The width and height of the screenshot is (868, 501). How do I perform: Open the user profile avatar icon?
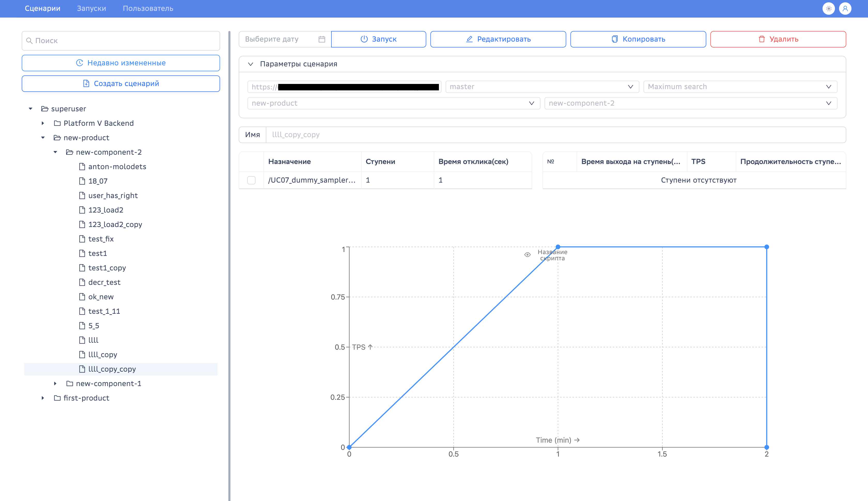[x=845, y=9]
